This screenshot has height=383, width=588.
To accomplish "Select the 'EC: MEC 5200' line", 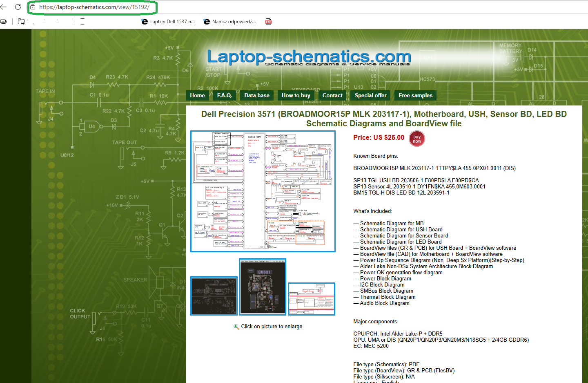I will pyautogui.click(x=371, y=346).
